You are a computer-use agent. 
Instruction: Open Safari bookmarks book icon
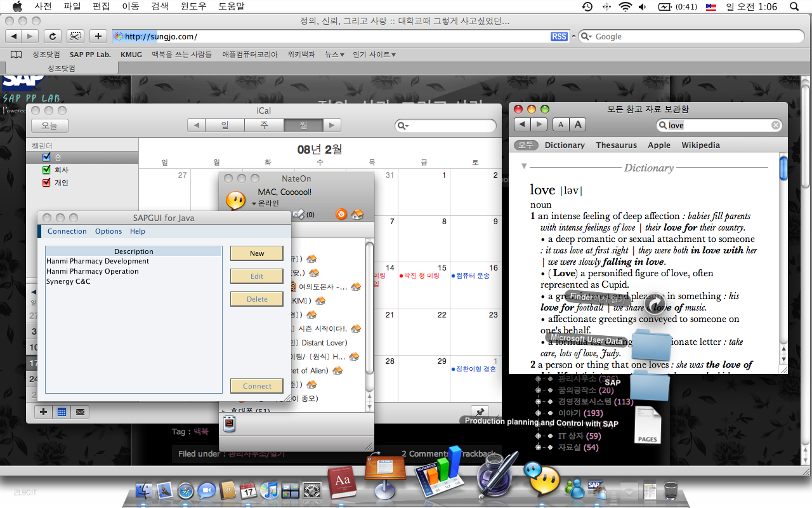16,55
